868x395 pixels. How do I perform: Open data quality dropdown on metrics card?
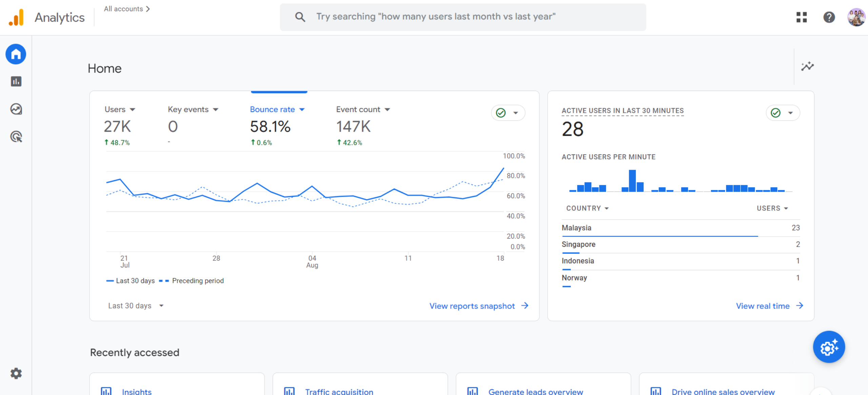[x=508, y=113]
